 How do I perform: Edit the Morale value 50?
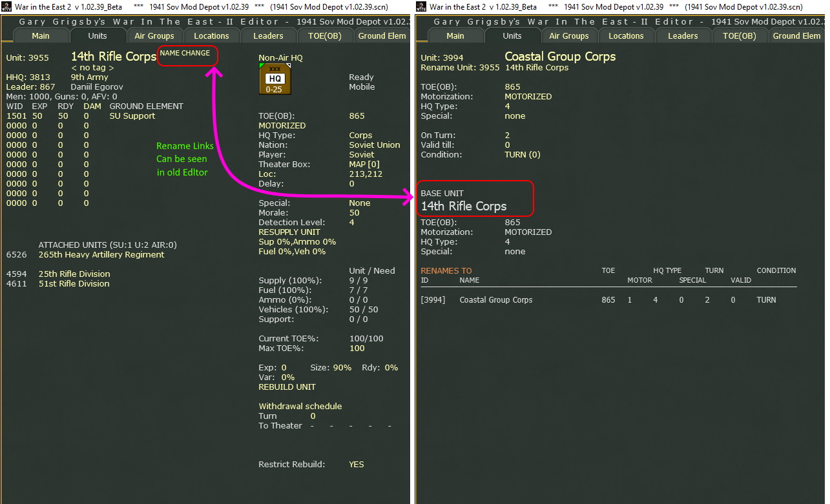pyautogui.click(x=355, y=213)
